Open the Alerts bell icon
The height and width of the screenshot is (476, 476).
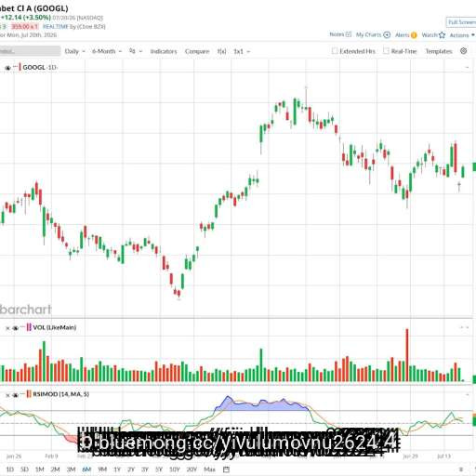(414, 35)
